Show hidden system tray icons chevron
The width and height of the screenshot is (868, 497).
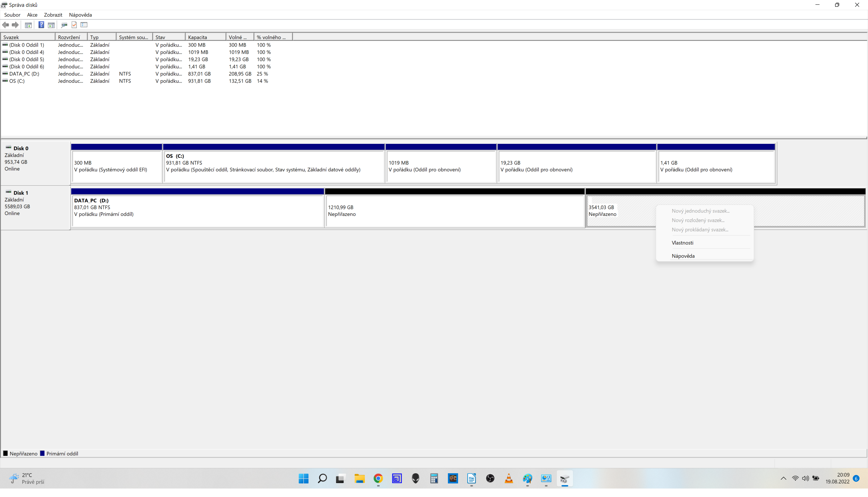coord(784,478)
